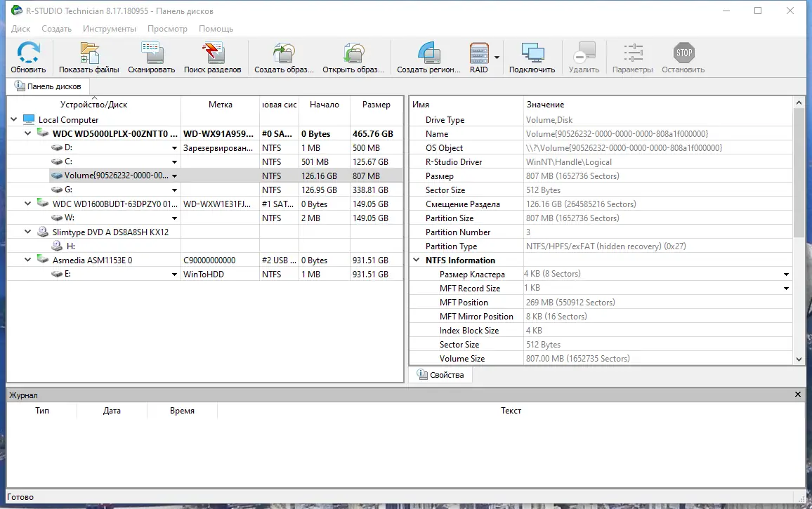Screen dimensions: 812x509
Task: Click Открыть образ toolbar icon
Action: (353, 56)
